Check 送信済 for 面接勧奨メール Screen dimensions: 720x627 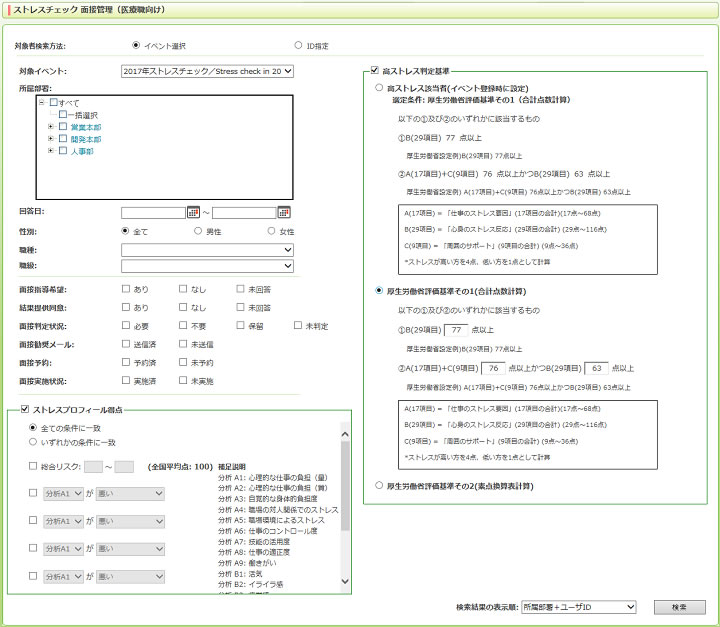tap(126, 344)
